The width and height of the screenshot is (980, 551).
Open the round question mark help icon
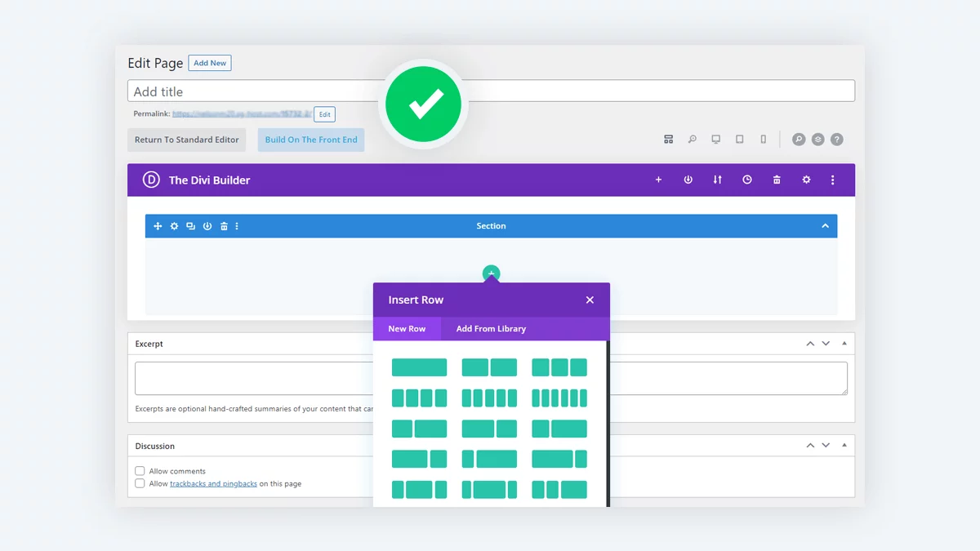(836, 140)
